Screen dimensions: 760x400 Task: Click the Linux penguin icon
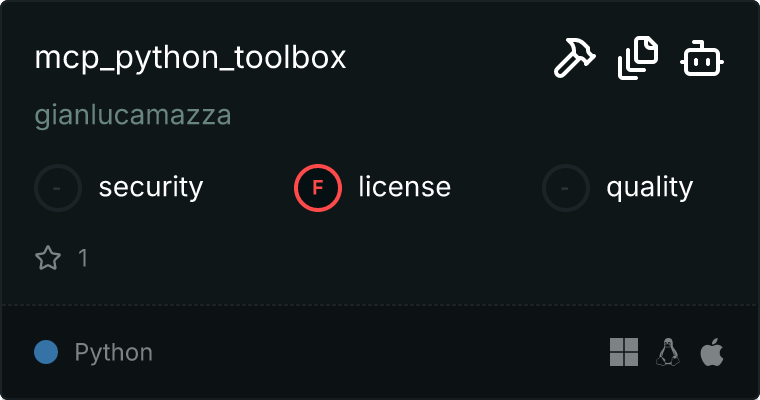667,352
